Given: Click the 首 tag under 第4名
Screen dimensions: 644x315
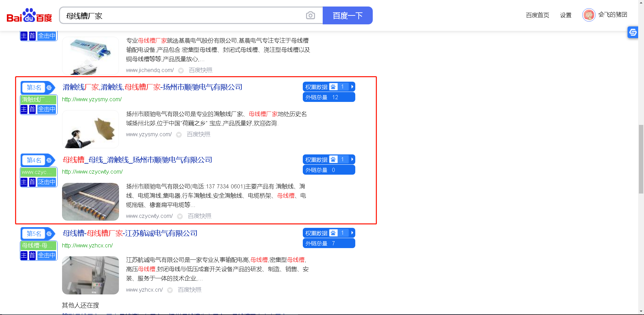Looking at the screenshot, I should point(32,182).
